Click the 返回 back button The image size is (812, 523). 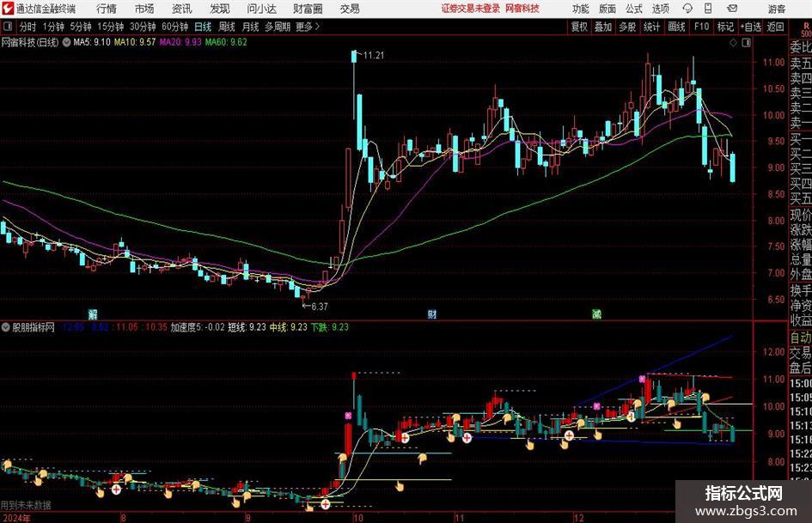pos(775,27)
